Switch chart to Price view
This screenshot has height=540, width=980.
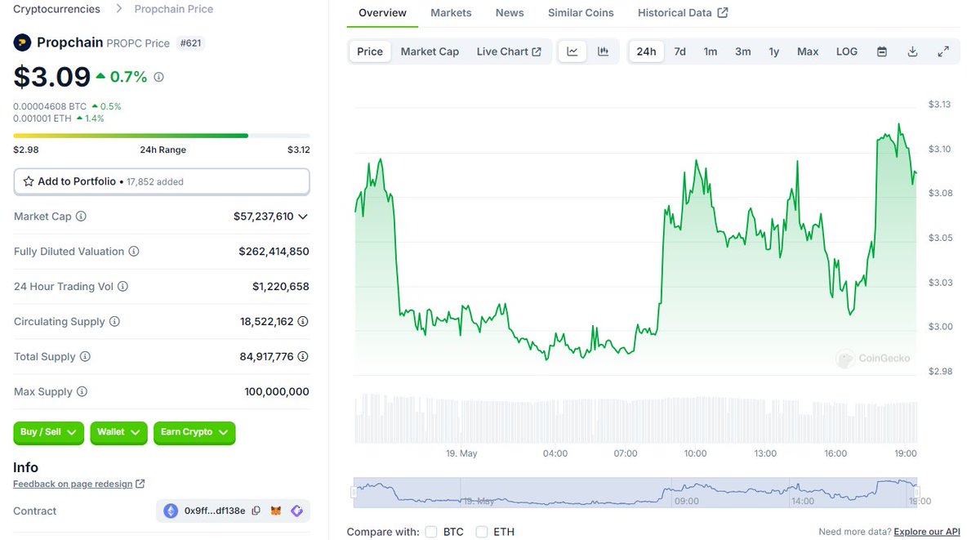(370, 51)
